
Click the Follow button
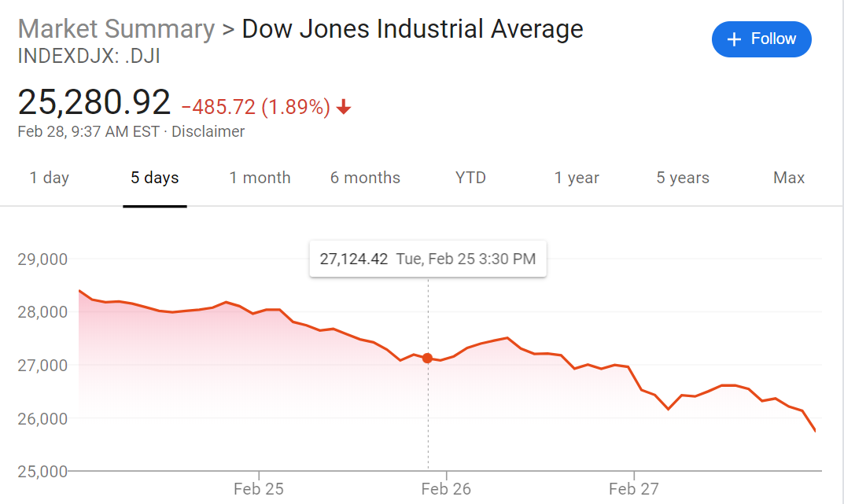click(x=761, y=39)
